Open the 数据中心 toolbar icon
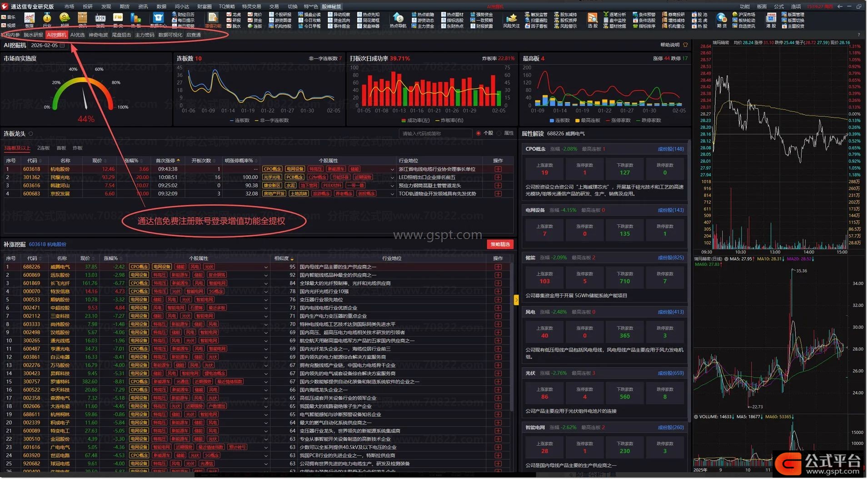 (x=158, y=19)
